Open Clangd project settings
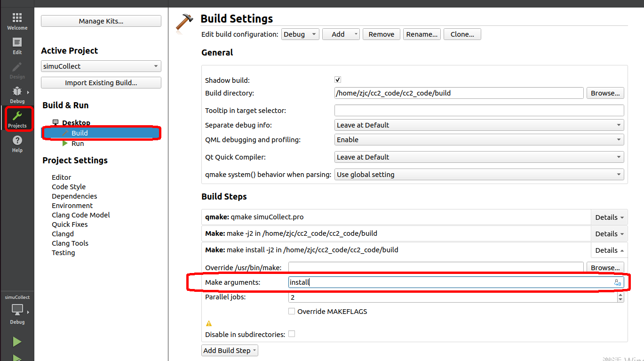Screen dimensions: 644x361 pyautogui.click(x=63, y=234)
